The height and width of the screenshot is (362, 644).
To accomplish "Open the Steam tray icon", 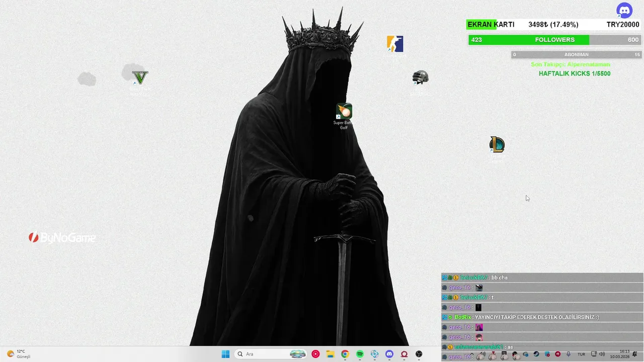I will [x=536, y=354].
